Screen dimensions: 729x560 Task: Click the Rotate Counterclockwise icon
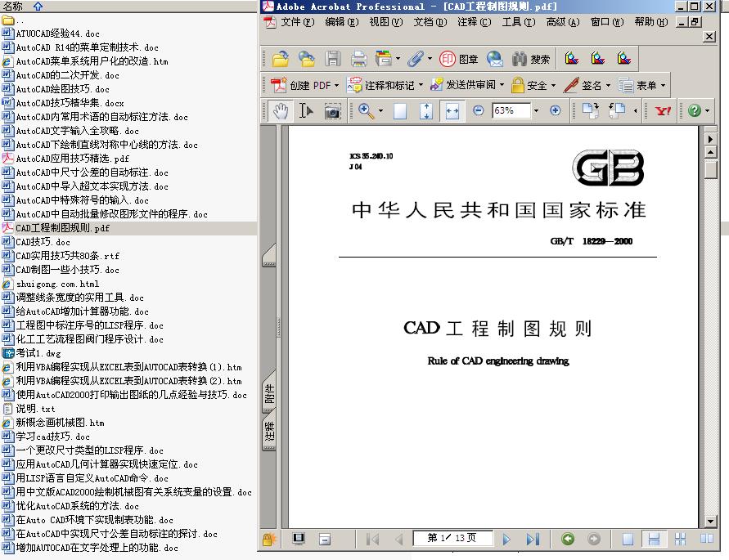pos(616,111)
